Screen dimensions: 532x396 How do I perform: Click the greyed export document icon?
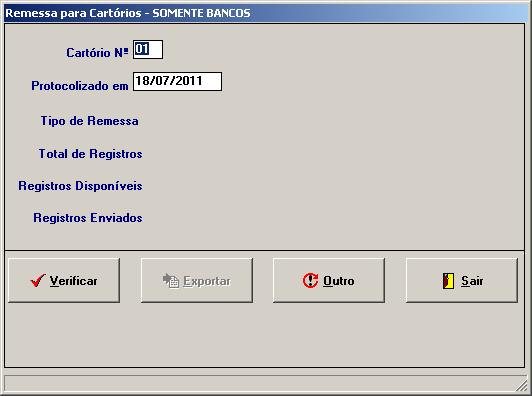[x=171, y=281]
